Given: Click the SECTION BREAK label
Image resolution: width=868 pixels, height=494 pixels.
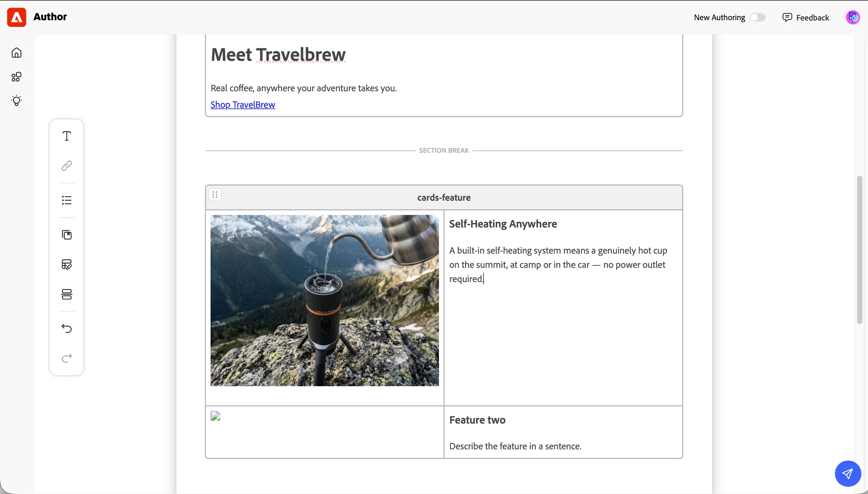Looking at the screenshot, I should tap(444, 150).
